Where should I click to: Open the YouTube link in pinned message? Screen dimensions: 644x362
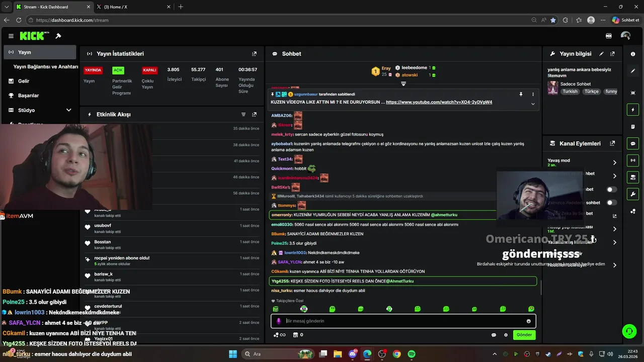pos(439,102)
